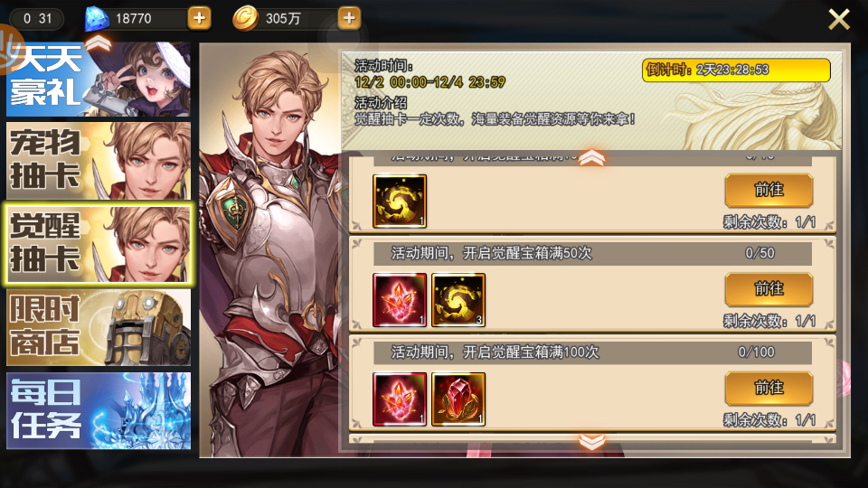Image resolution: width=868 pixels, height=488 pixels.
Task: Tap the plus button beside the gold coins
Action: (349, 18)
